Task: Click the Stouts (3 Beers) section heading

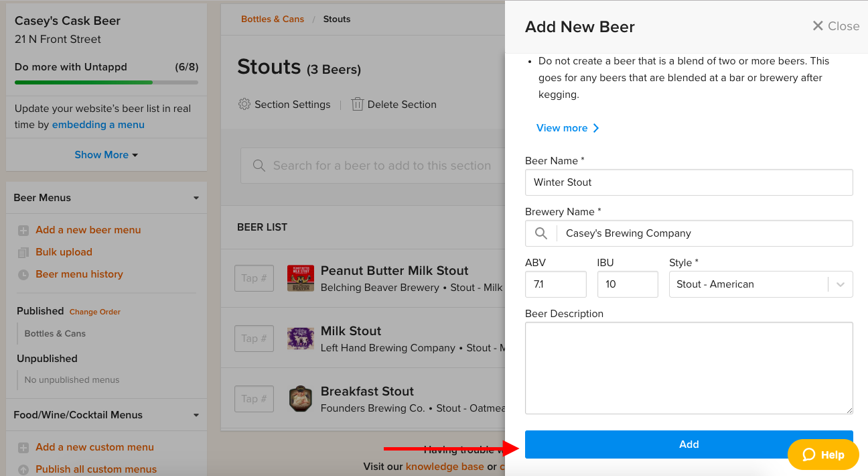Action: [x=299, y=67]
